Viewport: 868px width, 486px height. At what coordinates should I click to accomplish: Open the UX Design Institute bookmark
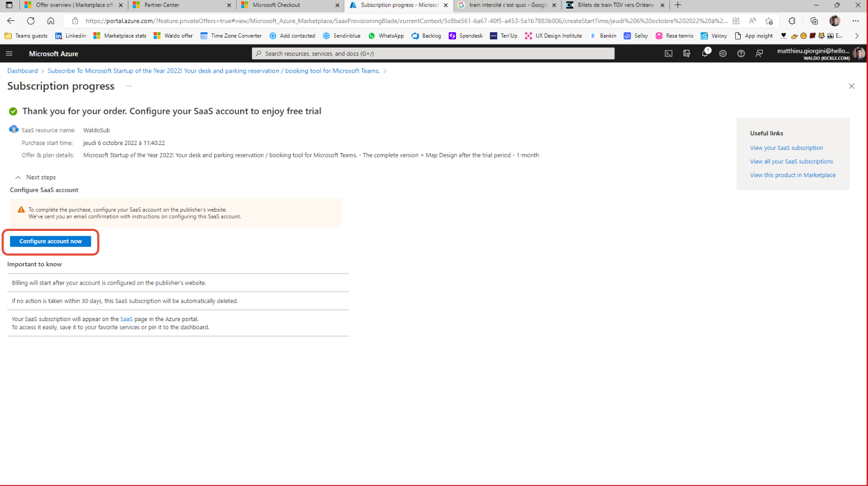pyautogui.click(x=553, y=36)
